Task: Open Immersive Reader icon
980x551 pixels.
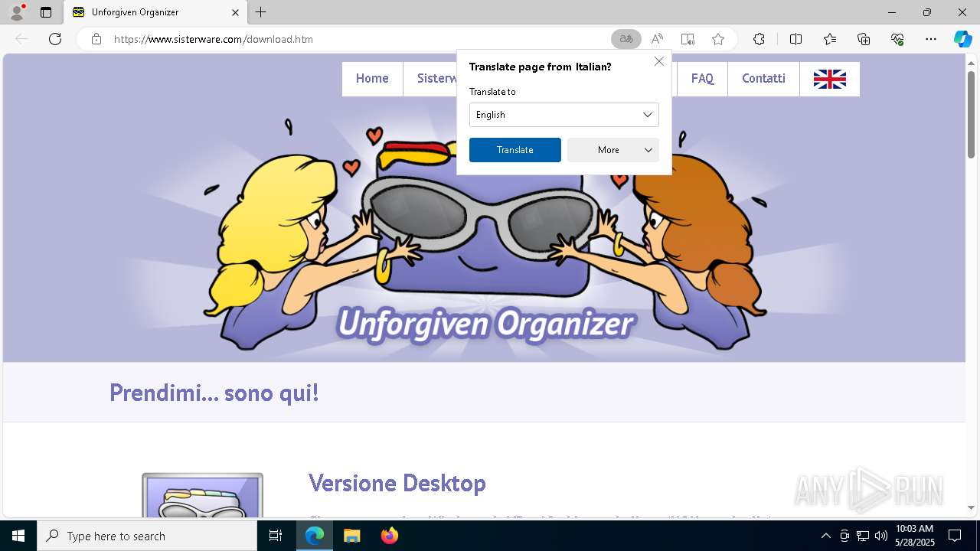Action: click(x=688, y=39)
